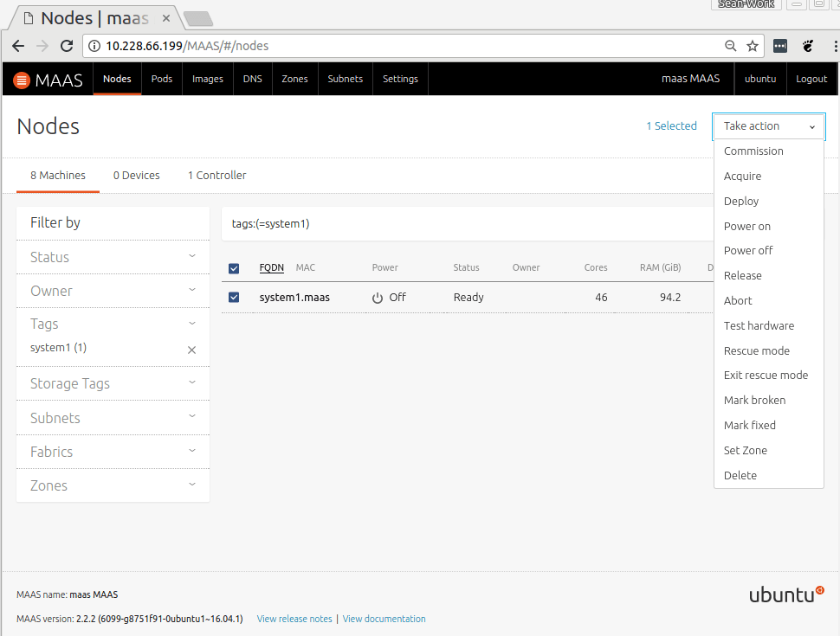Choose Power off from action menu
Viewport: 840px width, 636px height.
(769, 251)
